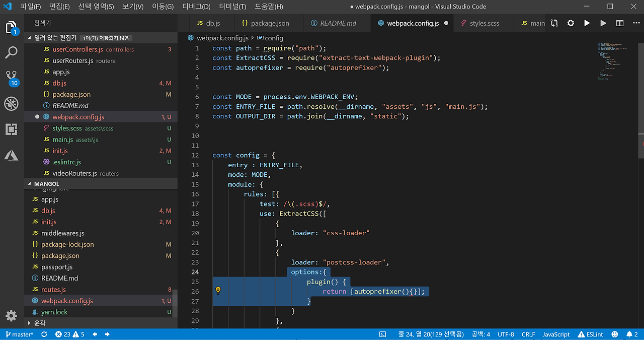The image size is (644, 340).
Task: Change indentation setting 공백: 4
Action: [x=481, y=334]
